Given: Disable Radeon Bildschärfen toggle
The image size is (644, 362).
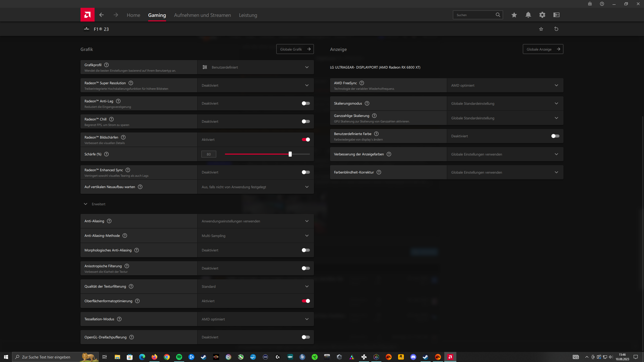Looking at the screenshot, I should [306, 140].
